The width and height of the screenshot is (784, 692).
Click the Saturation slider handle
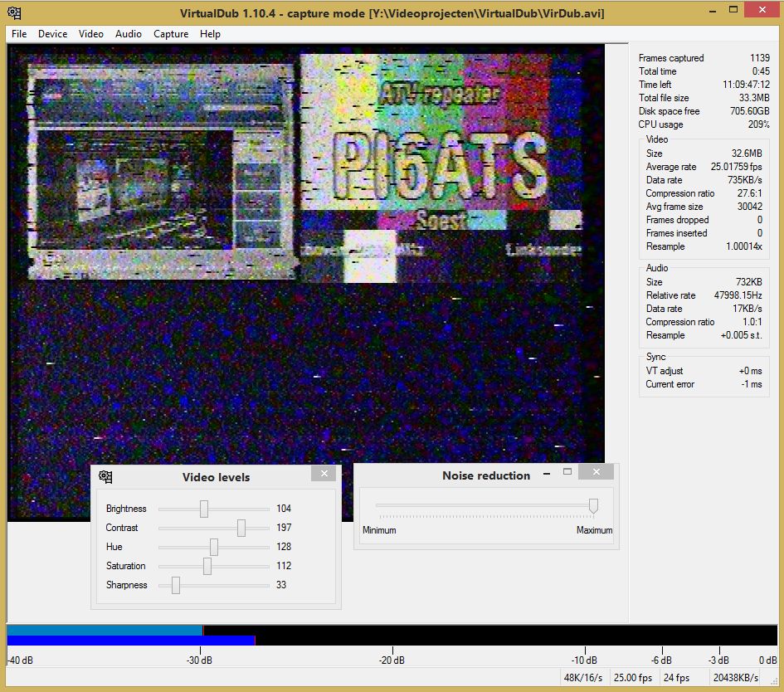point(207,566)
